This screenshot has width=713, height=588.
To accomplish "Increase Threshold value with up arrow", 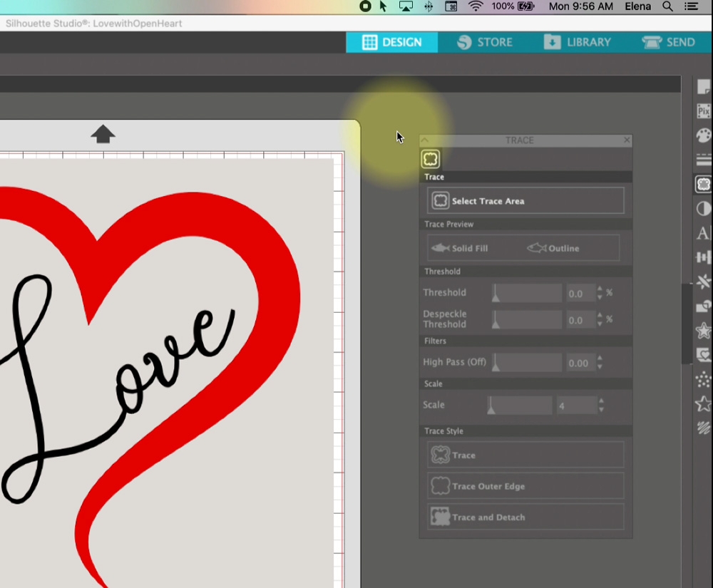I will (x=600, y=289).
